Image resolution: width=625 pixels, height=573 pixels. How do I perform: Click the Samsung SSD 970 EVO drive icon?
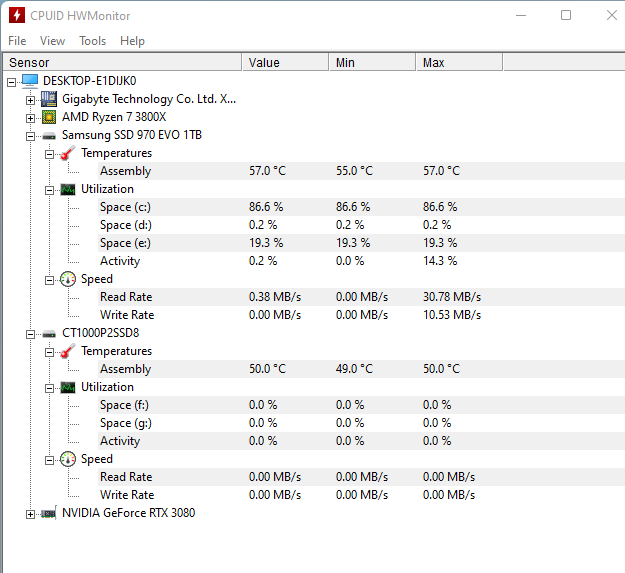coord(49,136)
